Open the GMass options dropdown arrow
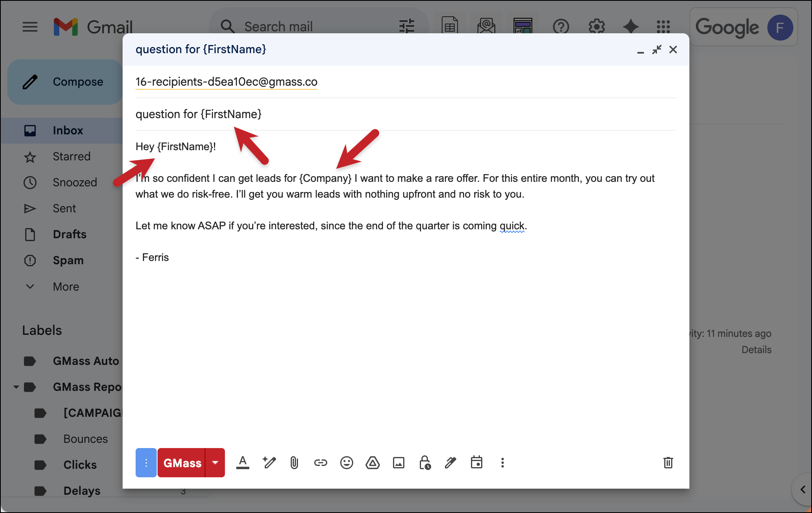This screenshot has width=812, height=513. [x=215, y=463]
